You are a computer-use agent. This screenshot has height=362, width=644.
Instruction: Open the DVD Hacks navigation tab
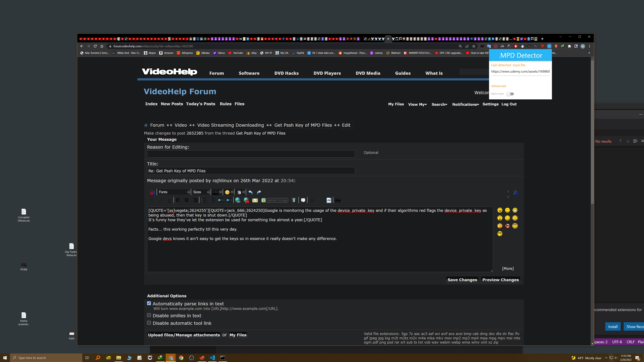[286, 73]
